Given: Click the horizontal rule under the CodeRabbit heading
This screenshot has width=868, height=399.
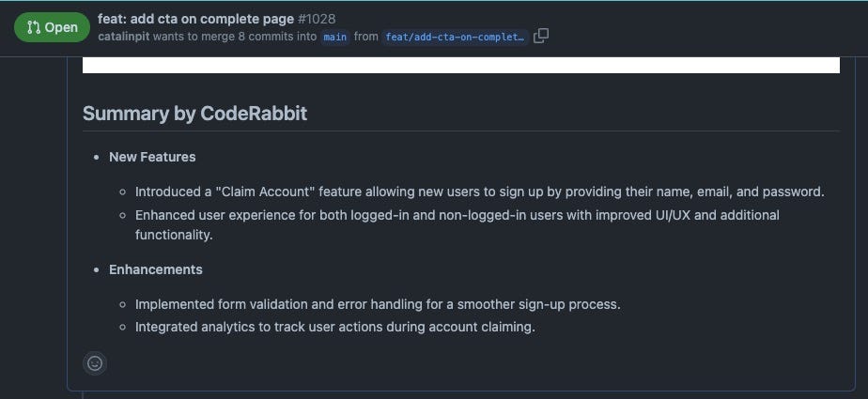Looking at the screenshot, I should pyautogui.click(x=461, y=131).
